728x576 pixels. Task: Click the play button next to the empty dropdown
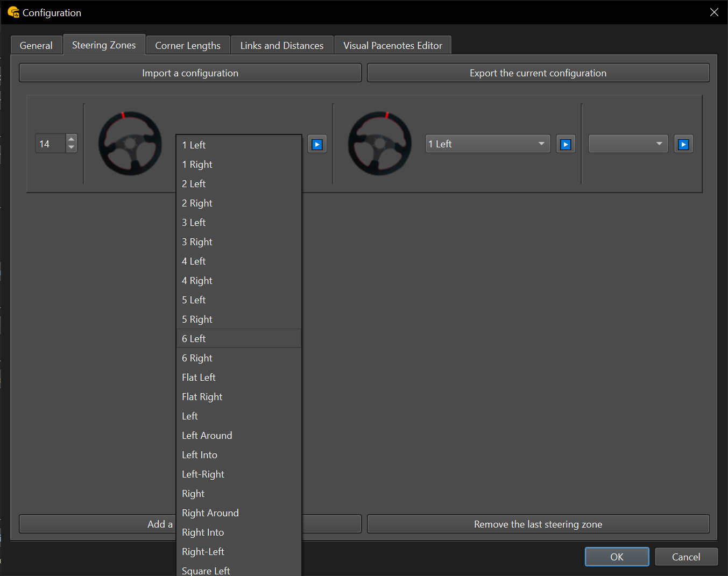(x=683, y=144)
